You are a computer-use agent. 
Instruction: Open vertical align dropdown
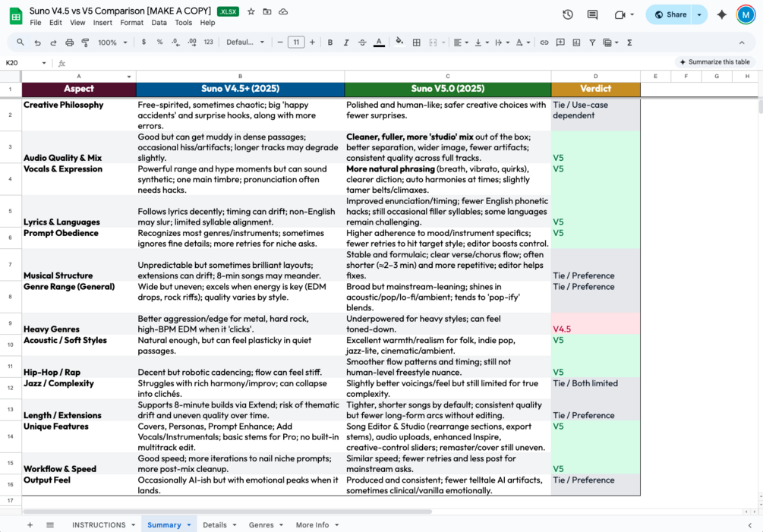coord(481,42)
